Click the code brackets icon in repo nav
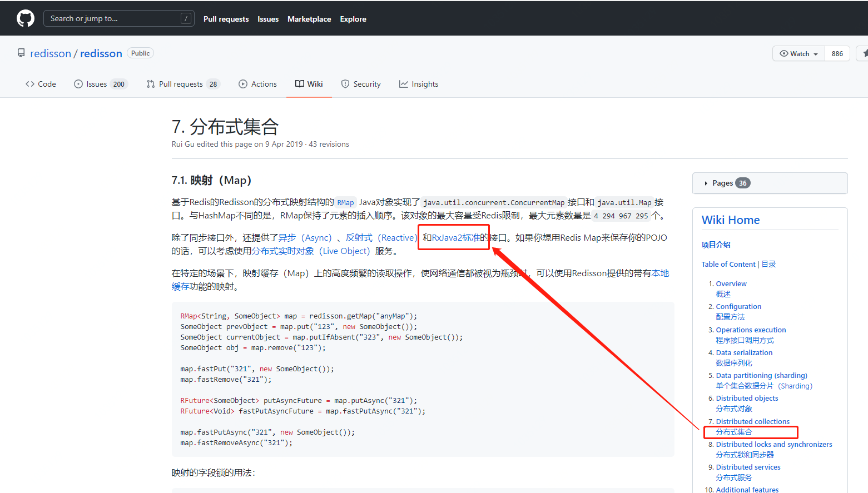868x493 pixels. pos(29,83)
